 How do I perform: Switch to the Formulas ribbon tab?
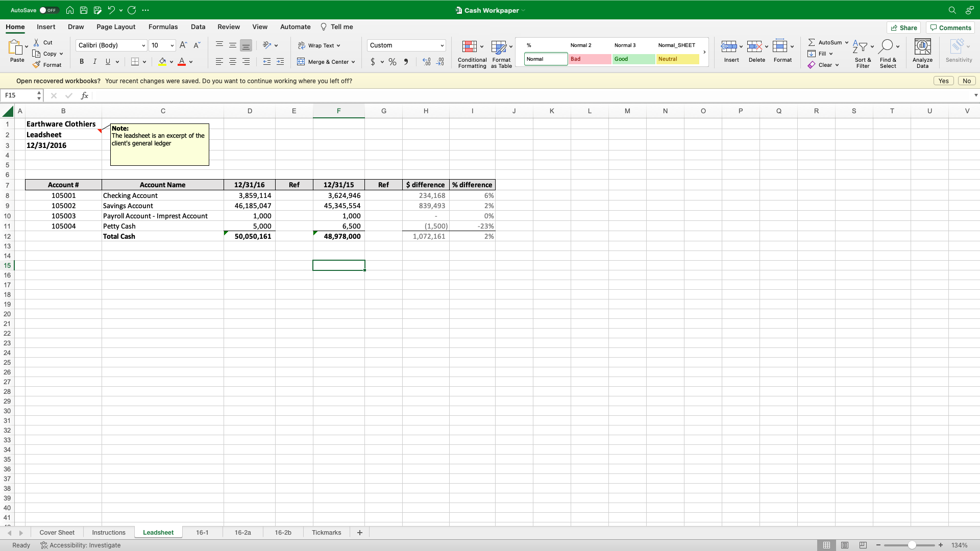point(163,27)
